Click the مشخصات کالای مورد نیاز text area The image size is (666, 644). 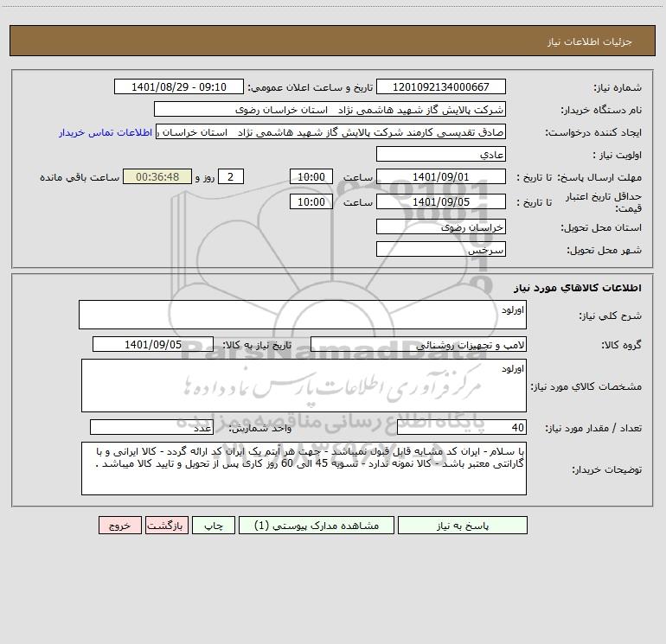[x=304, y=386]
